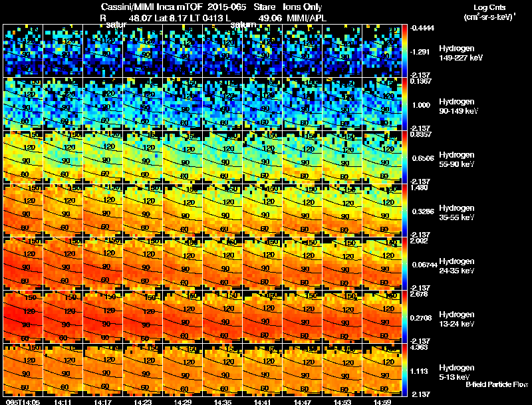Click the '065T14:05' time axis label
This screenshot has width=532, height=405.
click(23, 402)
